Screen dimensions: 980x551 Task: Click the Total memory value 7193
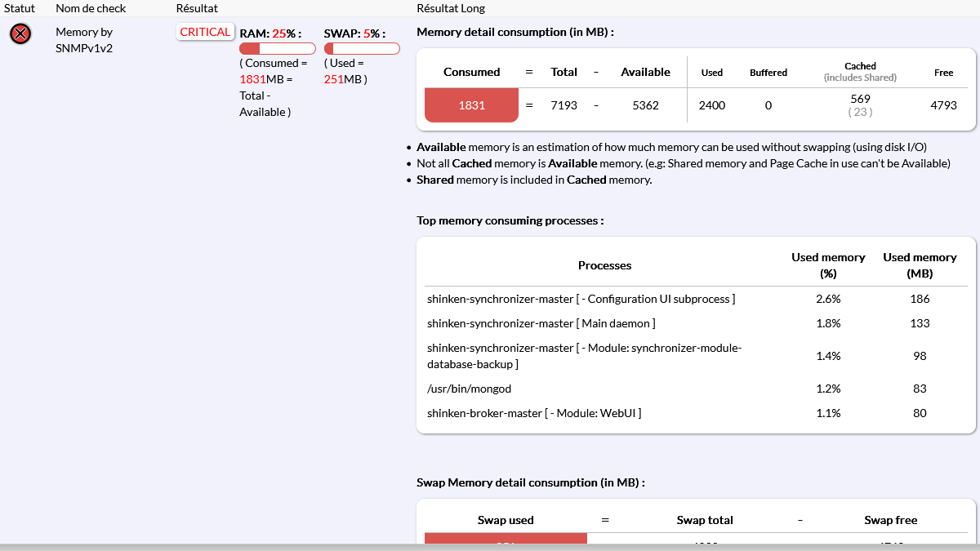pyautogui.click(x=563, y=105)
